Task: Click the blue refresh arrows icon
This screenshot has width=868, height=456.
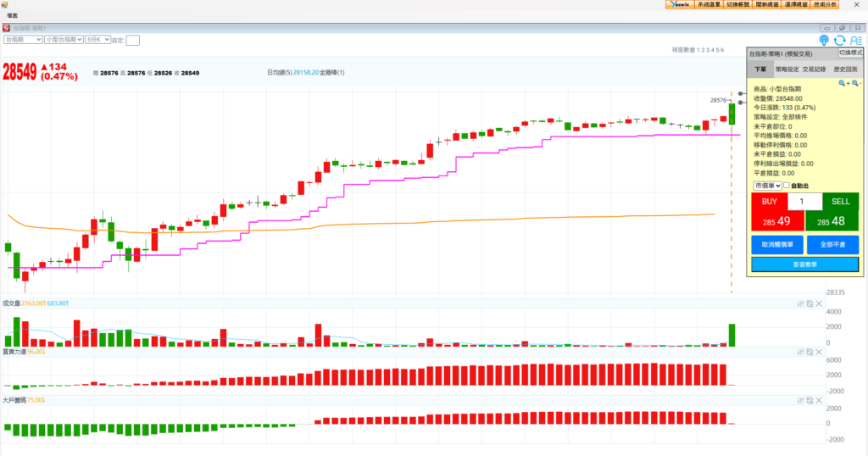Action: [839, 40]
